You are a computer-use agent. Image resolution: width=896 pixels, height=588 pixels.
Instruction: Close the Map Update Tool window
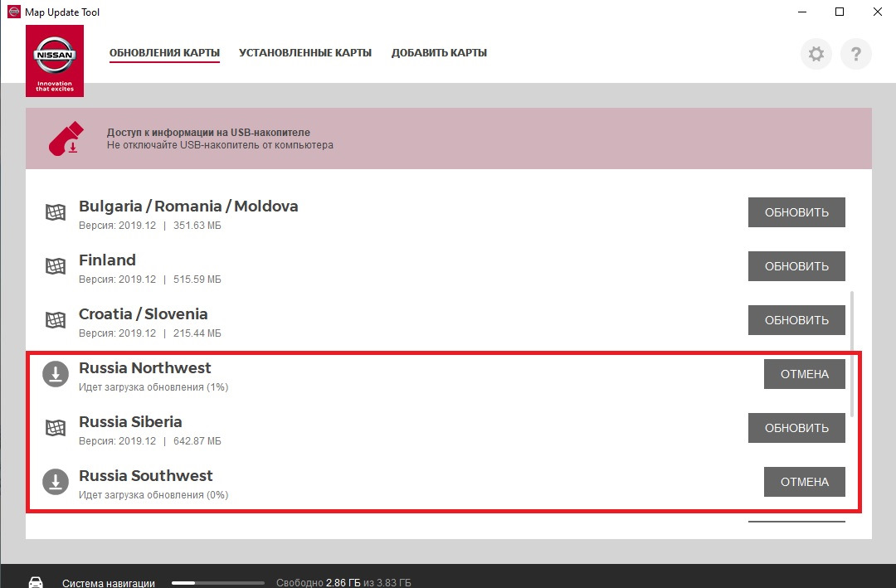[878, 12]
